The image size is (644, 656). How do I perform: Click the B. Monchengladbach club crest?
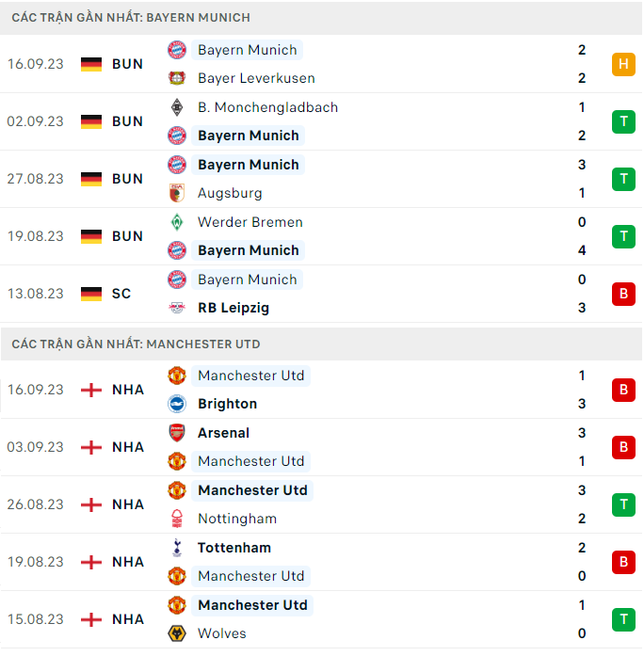coord(177,107)
